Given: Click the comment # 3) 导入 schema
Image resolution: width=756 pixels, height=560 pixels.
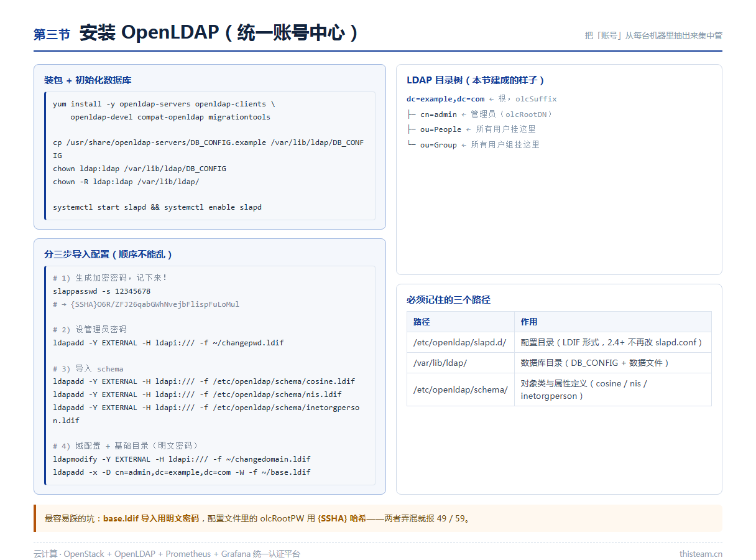Looking at the screenshot, I should (88, 369).
